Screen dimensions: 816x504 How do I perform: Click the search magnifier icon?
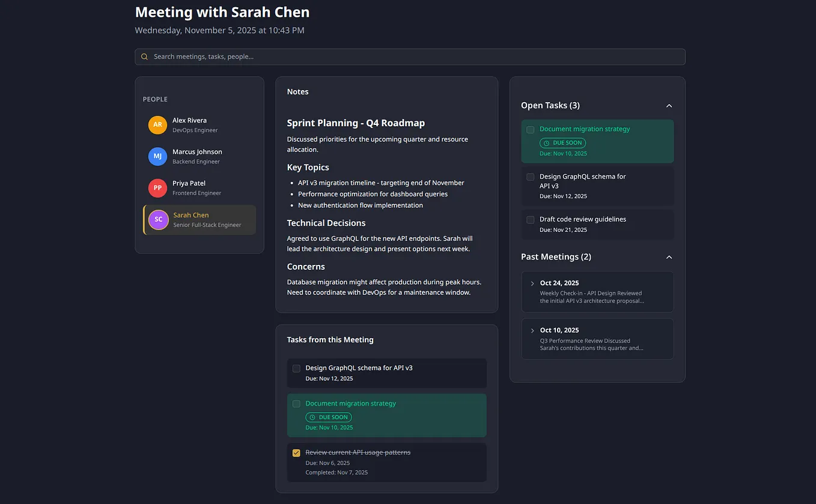144,57
